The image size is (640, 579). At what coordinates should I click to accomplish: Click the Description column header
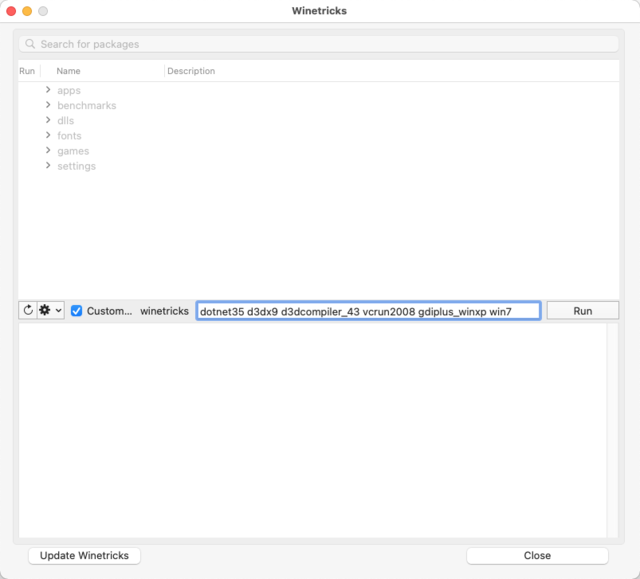tap(191, 71)
